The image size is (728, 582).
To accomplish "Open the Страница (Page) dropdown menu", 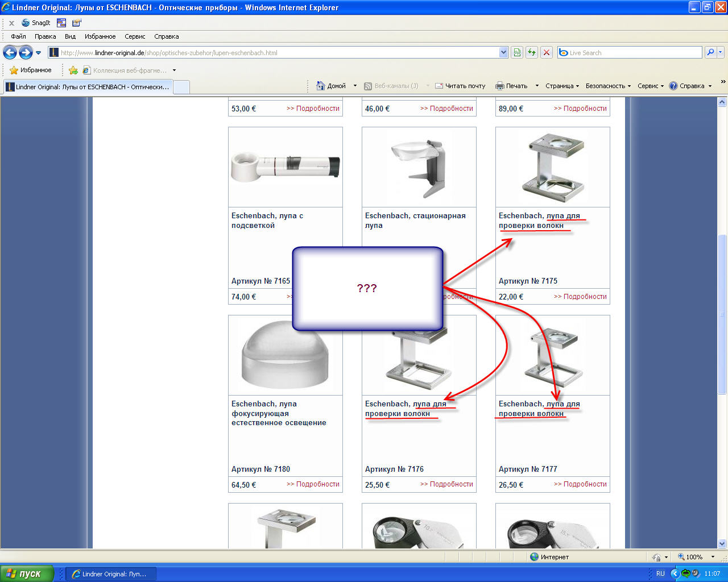I will (x=562, y=86).
